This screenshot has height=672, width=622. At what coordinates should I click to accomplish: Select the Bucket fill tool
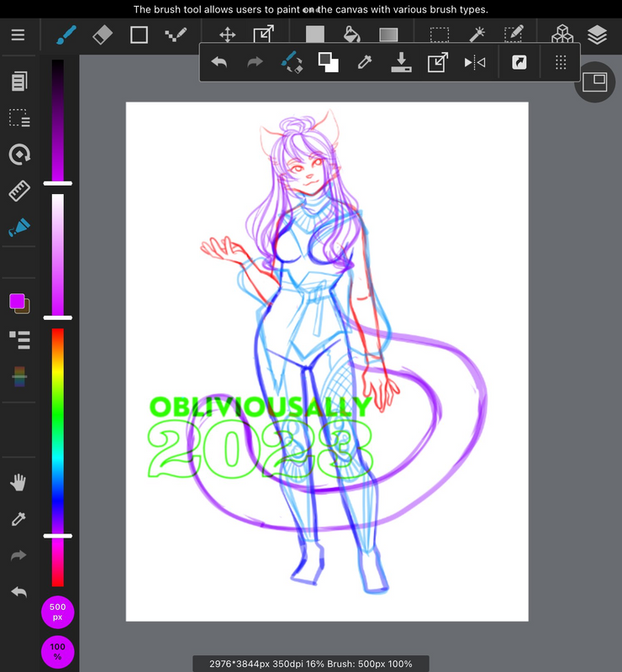351,34
